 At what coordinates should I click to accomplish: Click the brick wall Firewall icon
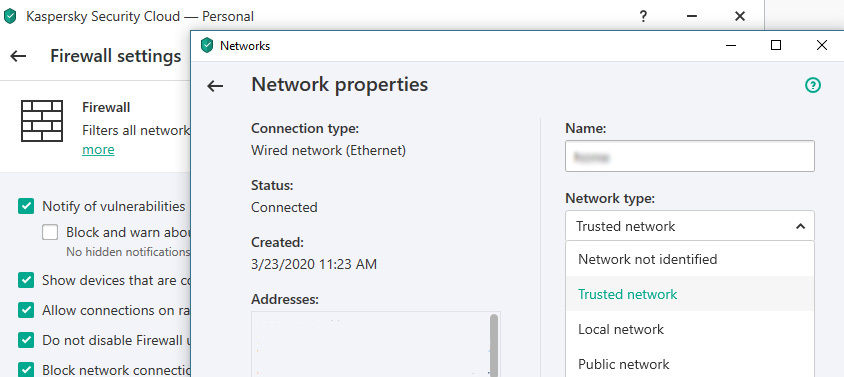click(x=42, y=121)
